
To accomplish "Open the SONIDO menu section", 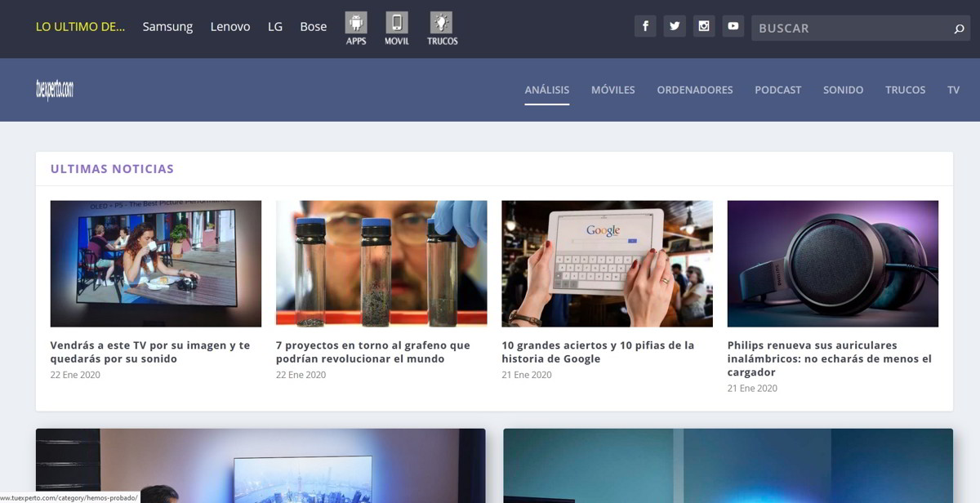I will point(843,90).
